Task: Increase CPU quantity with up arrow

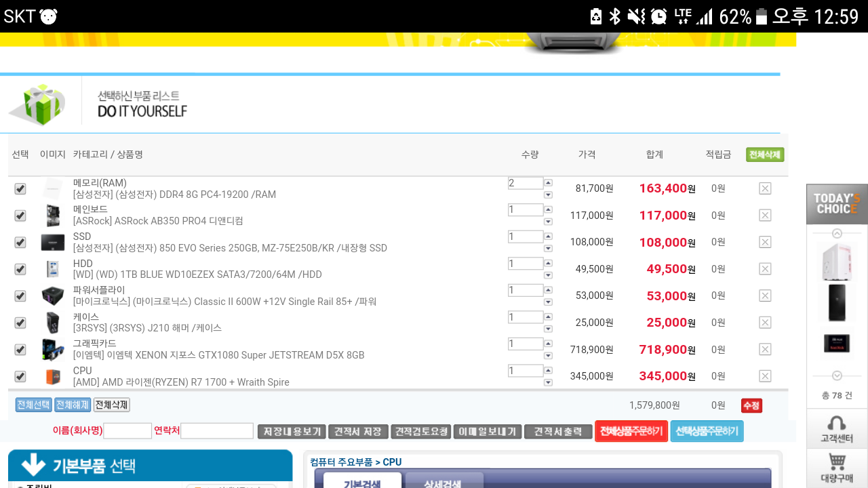Action: (x=548, y=370)
